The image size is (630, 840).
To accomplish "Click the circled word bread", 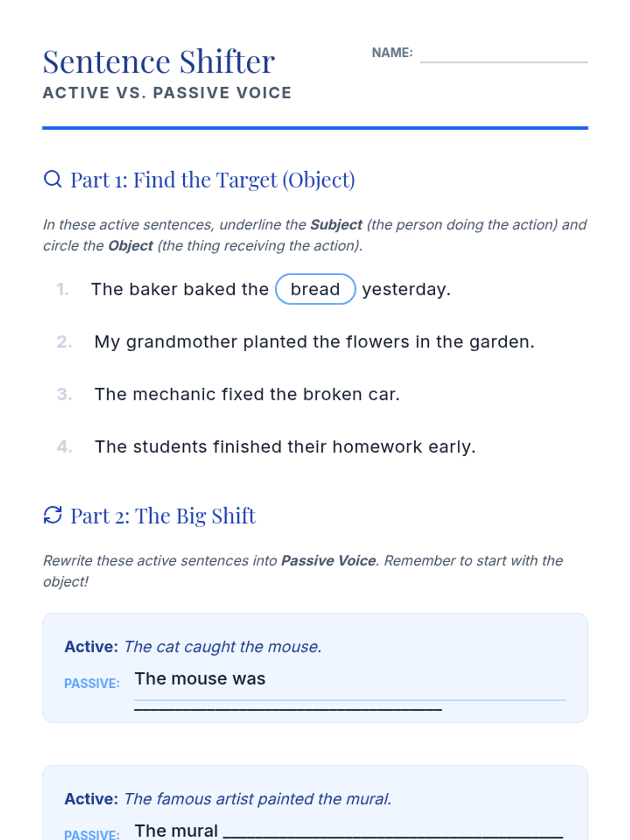I will click(316, 289).
